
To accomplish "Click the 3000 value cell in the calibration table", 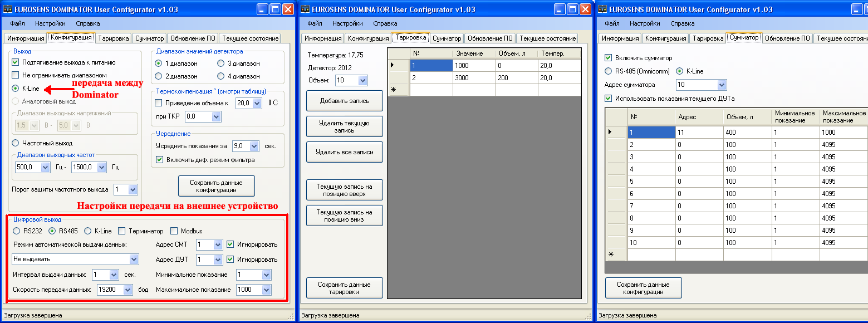I will (x=472, y=77).
